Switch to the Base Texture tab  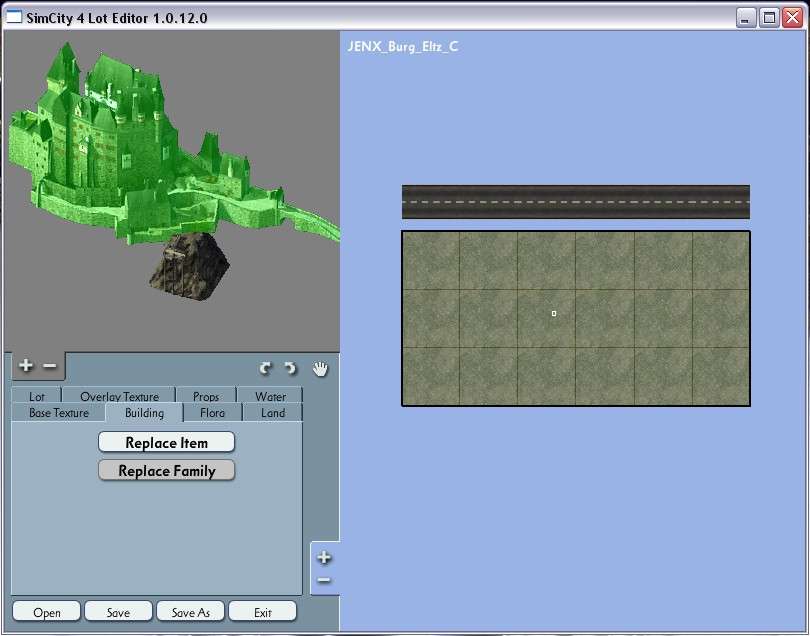tap(59, 413)
